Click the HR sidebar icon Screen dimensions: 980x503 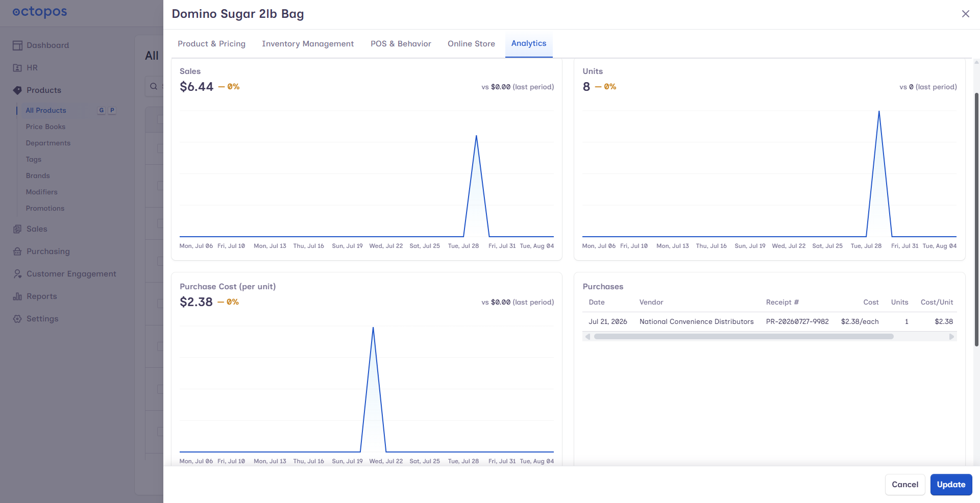pos(17,68)
